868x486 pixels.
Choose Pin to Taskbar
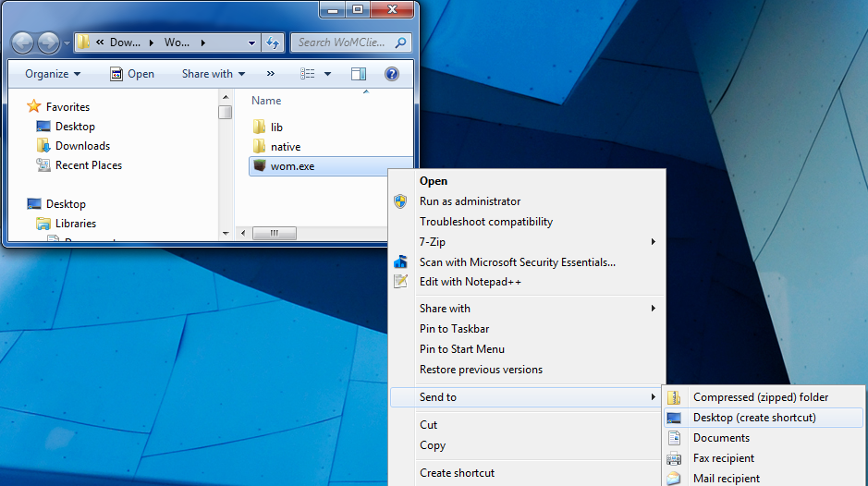(527, 329)
